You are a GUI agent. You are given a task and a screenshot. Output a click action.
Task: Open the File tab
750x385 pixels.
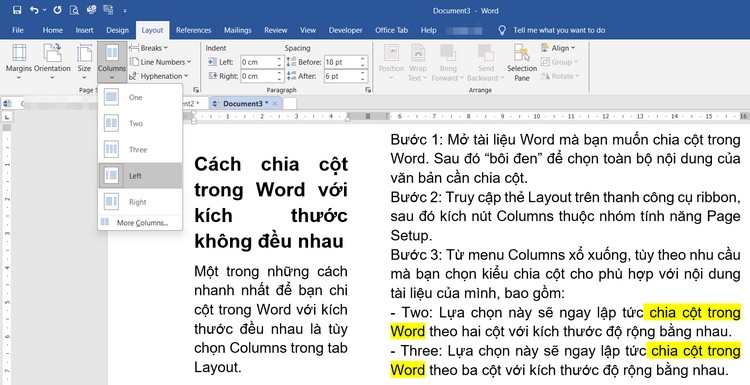point(18,30)
